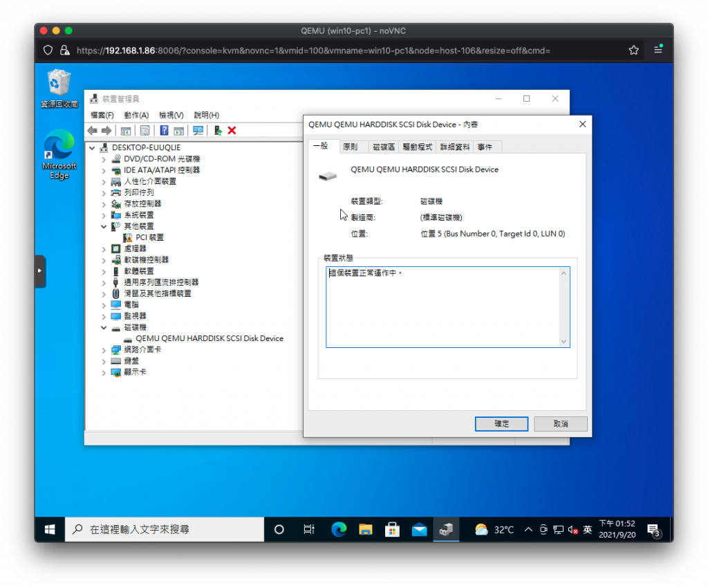Click Device Manager taskbar icon
Image resolution: width=708 pixels, height=588 pixels.
click(446, 529)
